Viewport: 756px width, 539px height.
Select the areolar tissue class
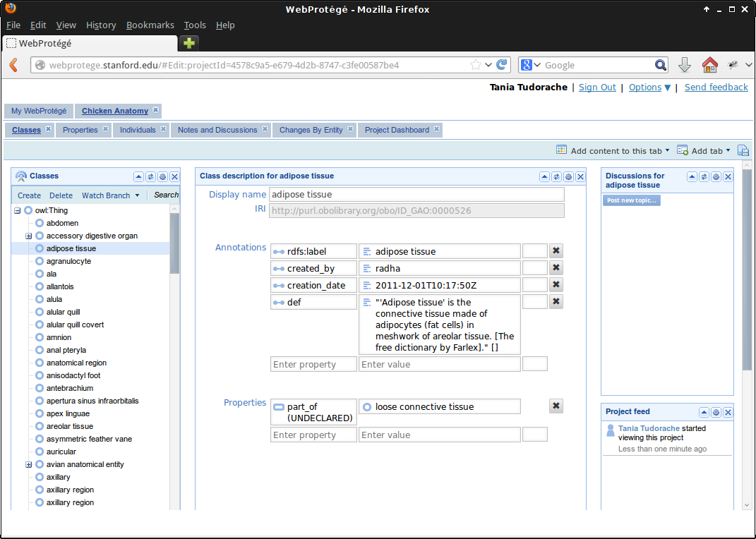point(69,426)
